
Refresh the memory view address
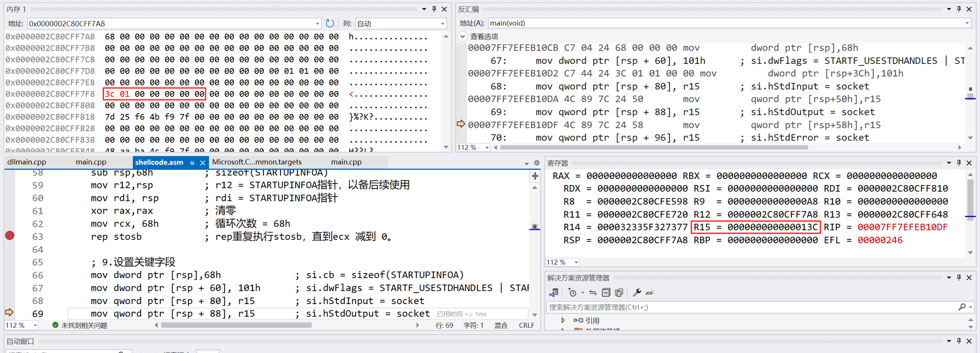click(x=330, y=23)
